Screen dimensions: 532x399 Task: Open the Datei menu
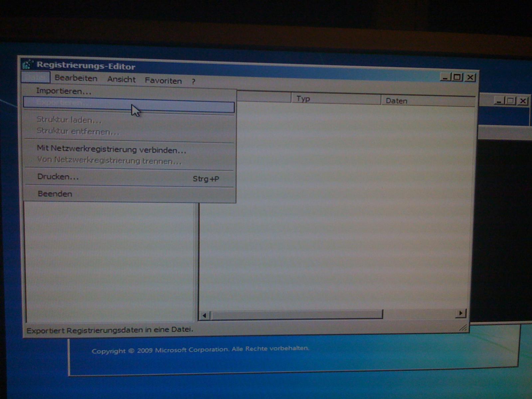36,77
